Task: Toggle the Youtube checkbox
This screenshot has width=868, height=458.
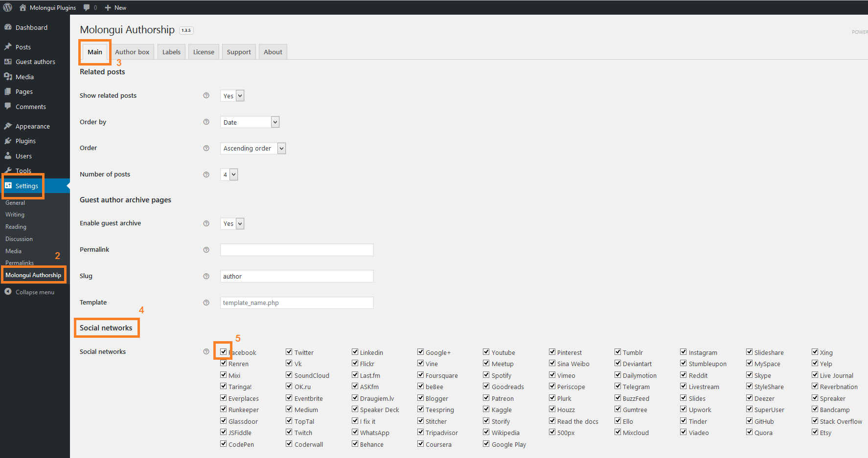Action: tap(486, 351)
